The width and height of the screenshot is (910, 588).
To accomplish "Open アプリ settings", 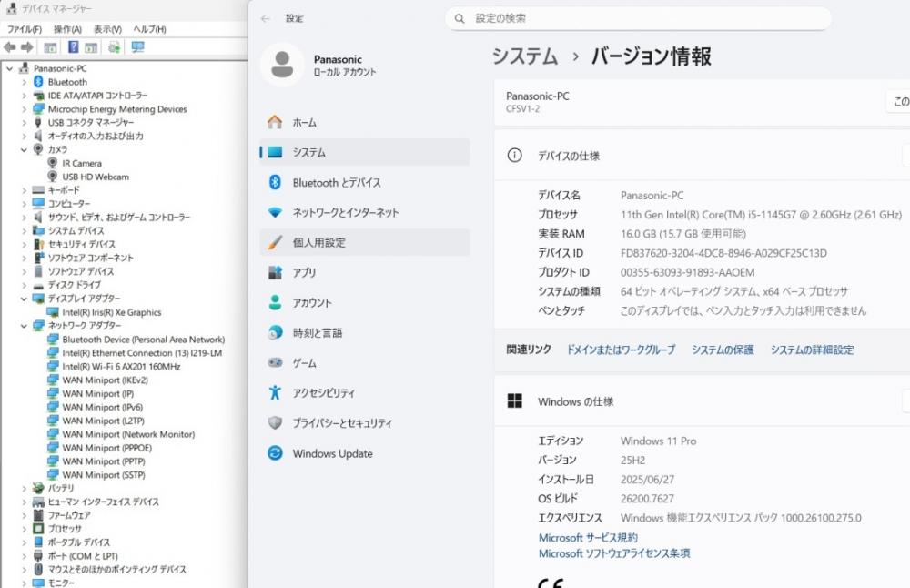I will [365, 273].
